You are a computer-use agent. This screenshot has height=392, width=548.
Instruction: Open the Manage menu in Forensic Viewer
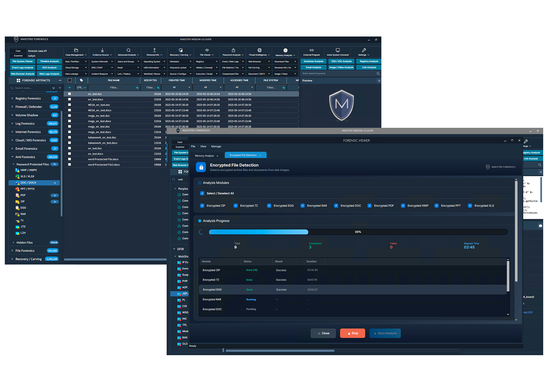coord(216,146)
